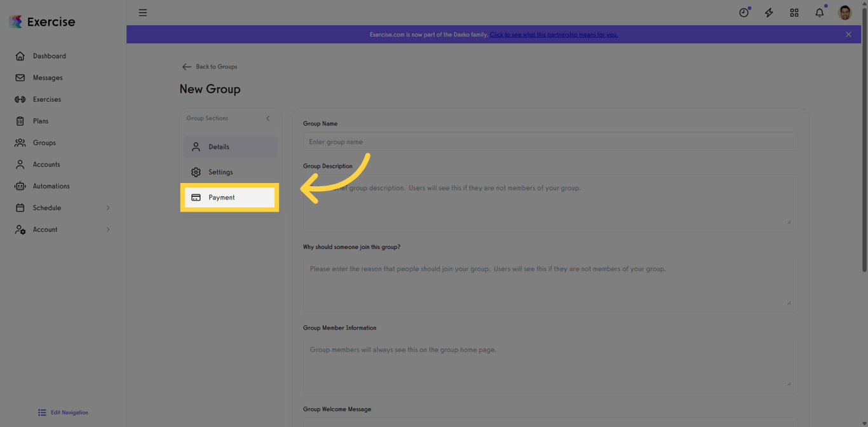Open Plans using the clipboard icon
This screenshot has height=427, width=868.
(x=20, y=121)
